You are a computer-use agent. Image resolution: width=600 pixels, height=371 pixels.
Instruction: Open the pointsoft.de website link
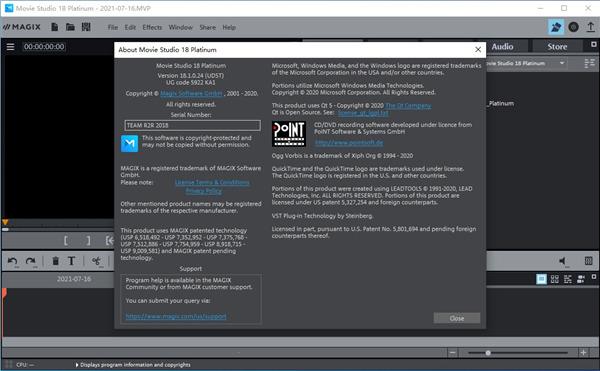tap(349, 142)
